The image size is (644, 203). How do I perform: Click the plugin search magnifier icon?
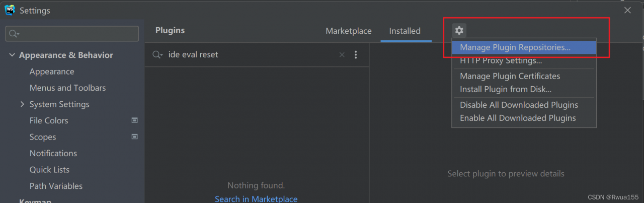click(157, 55)
